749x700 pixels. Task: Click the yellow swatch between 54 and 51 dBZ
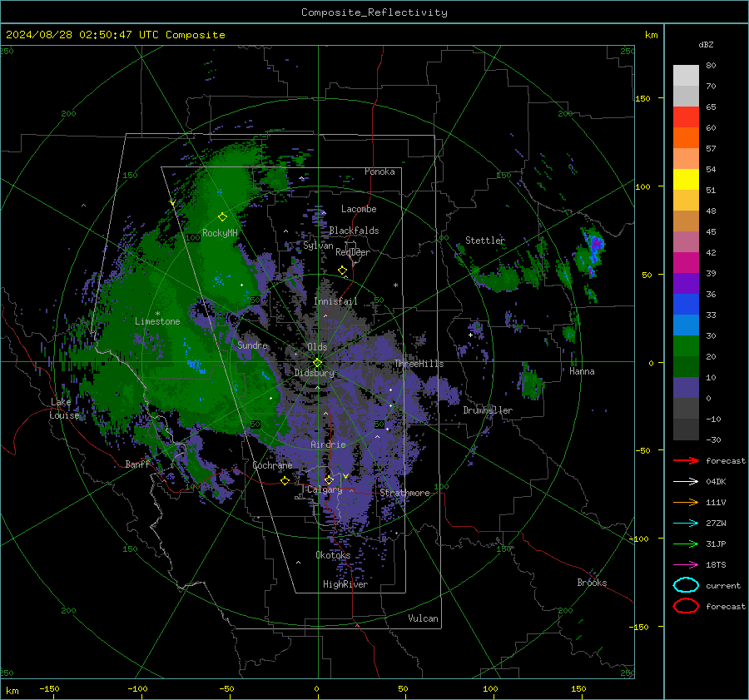pyautogui.click(x=686, y=180)
